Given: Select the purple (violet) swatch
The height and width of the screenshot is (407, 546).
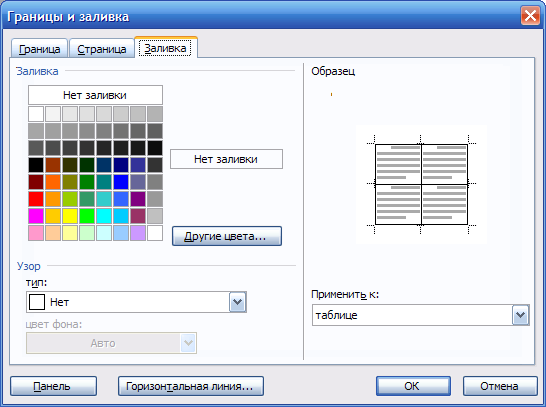Looking at the screenshot, I should point(138,199).
